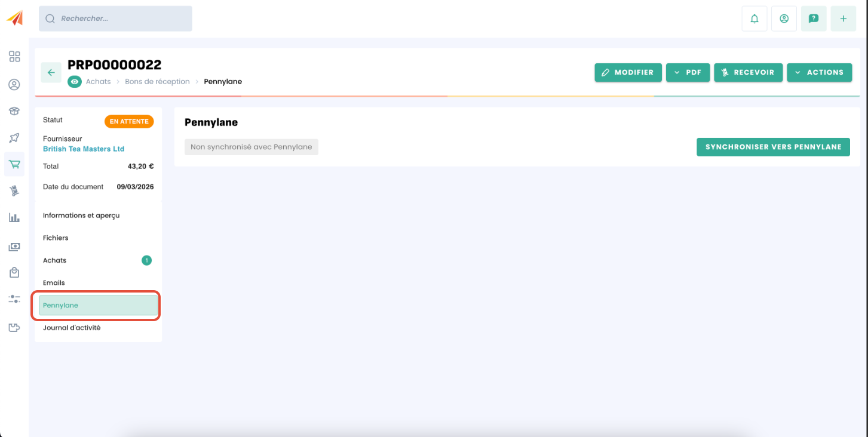The width and height of the screenshot is (868, 437).
Task: Select the Pennylane tab in side menu
Action: [99, 305]
